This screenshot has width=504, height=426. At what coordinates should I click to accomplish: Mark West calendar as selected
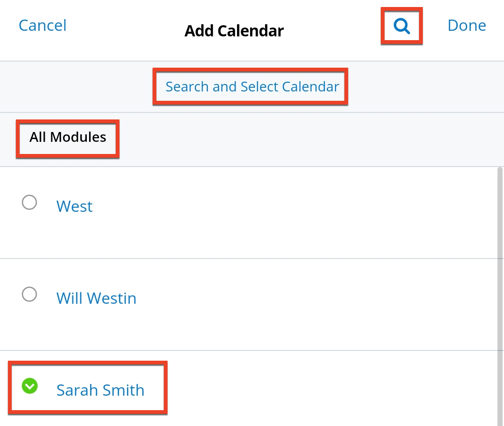pos(29,203)
